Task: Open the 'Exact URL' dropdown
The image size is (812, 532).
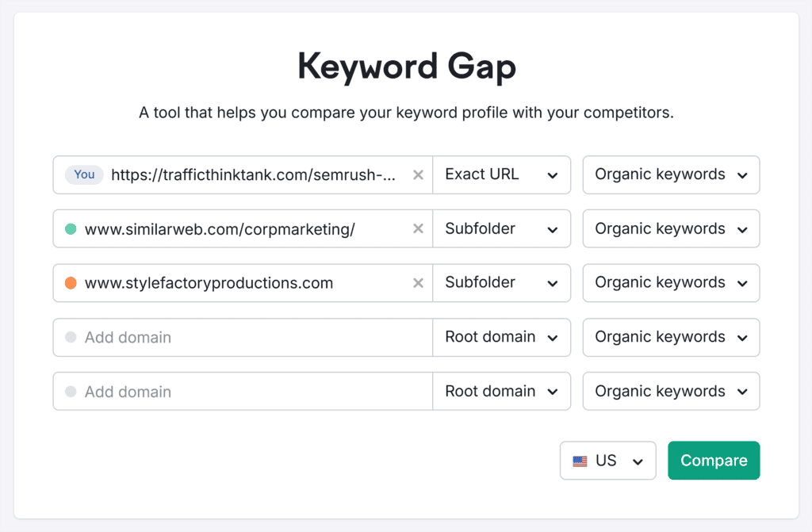Action: pos(501,174)
